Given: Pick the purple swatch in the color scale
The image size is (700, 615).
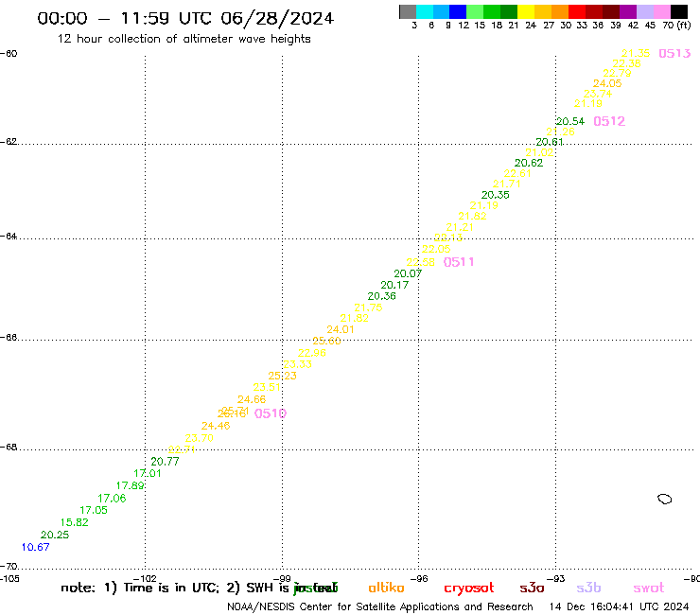Looking at the screenshot, I should pos(628,11).
